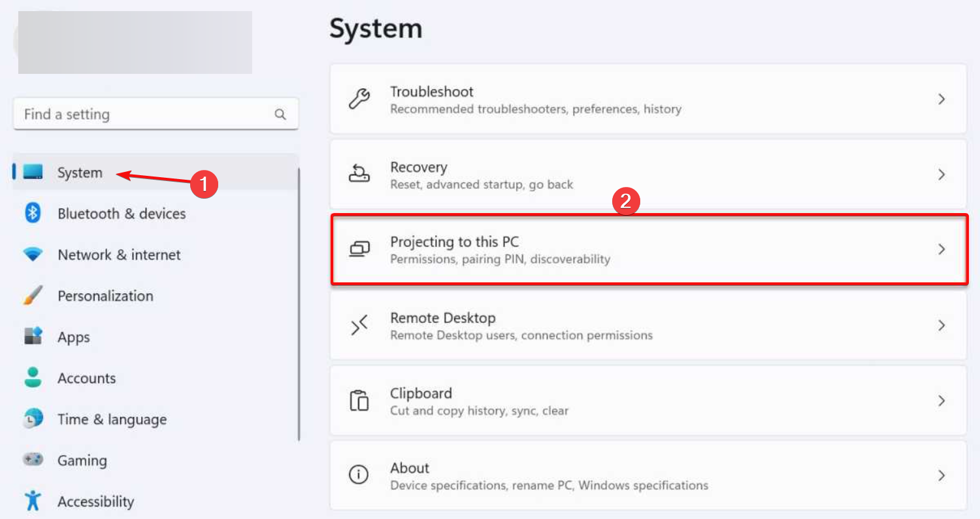Open the About chevron arrow
Image resolution: width=980 pixels, height=519 pixels.
[x=941, y=475]
